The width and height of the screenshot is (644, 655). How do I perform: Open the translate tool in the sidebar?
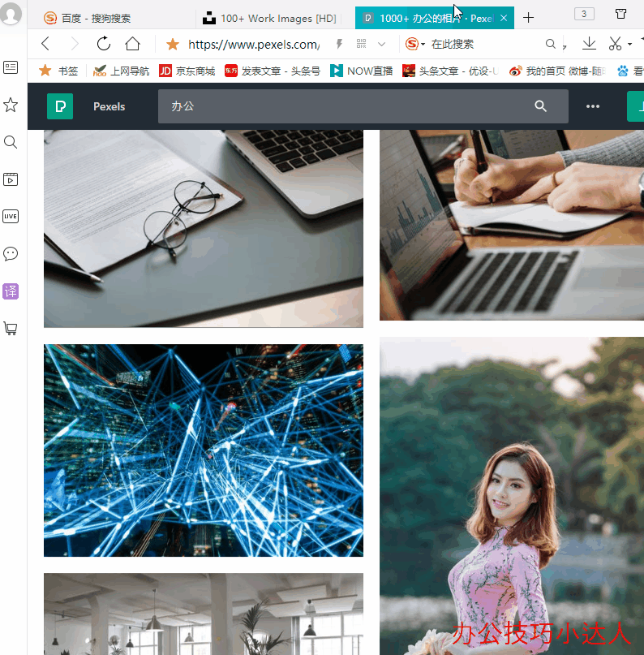(11, 291)
